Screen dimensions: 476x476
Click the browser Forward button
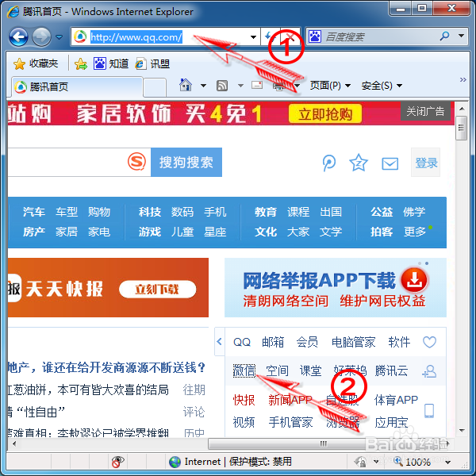(41, 37)
